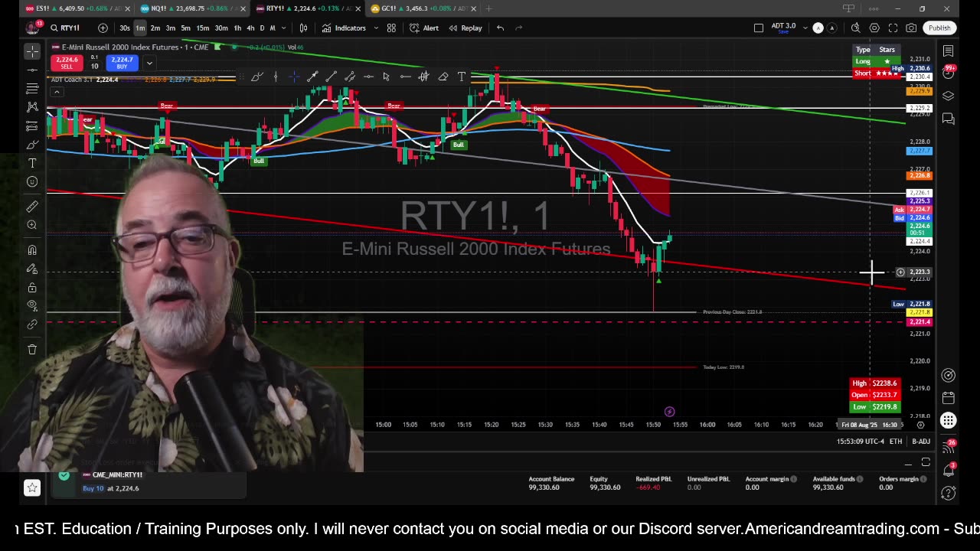Click the red SELL 2,224.6 button

click(67, 63)
